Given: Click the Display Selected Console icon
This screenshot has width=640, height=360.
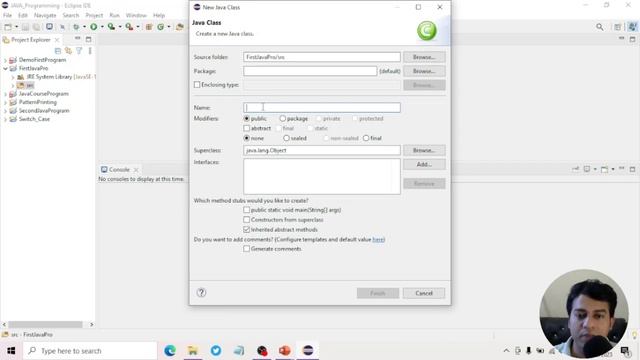Looking at the screenshot, I should (x=587, y=169).
